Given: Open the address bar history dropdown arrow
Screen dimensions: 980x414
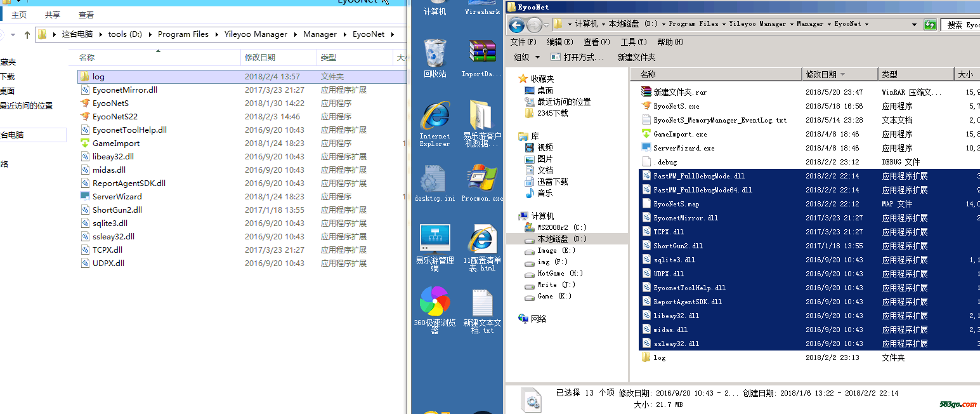Looking at the screenshot, I should tap(914, 25).
